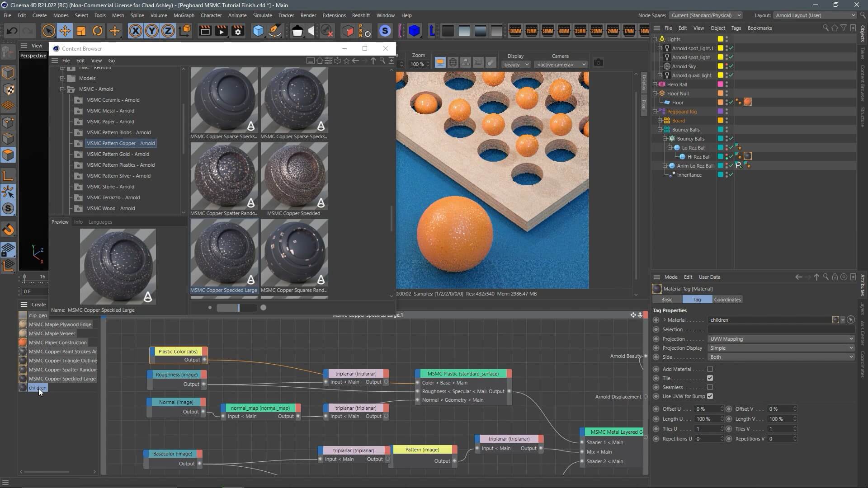Add a Cube primitive object
Image resolution: width=868 pixels, height=488 pixels.
click(258, 31)
